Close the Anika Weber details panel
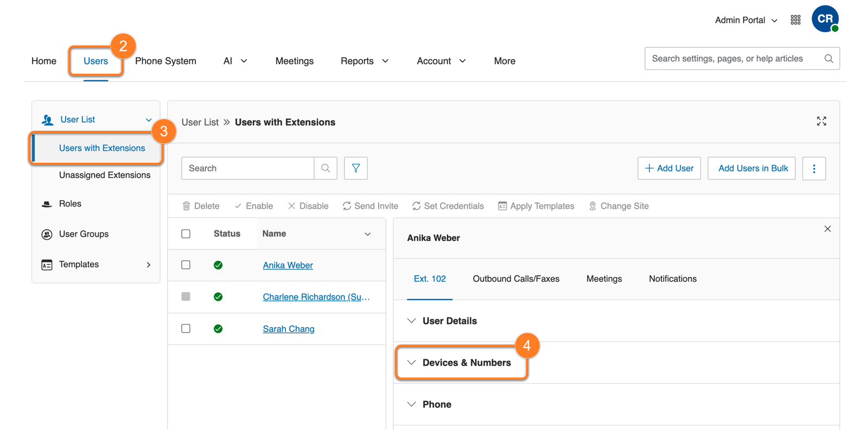The width and height of the screenshot is (868, 434). [827, 229]
